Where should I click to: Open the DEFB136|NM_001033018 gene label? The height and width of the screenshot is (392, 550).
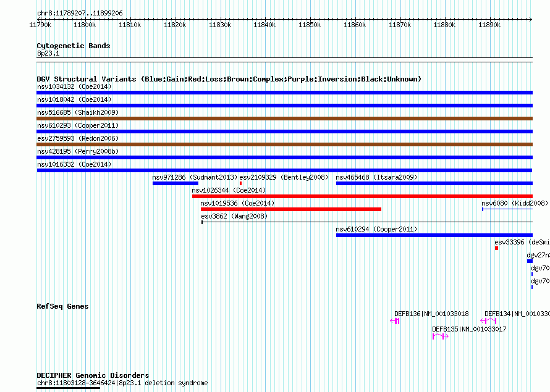[x=431, y=314]
